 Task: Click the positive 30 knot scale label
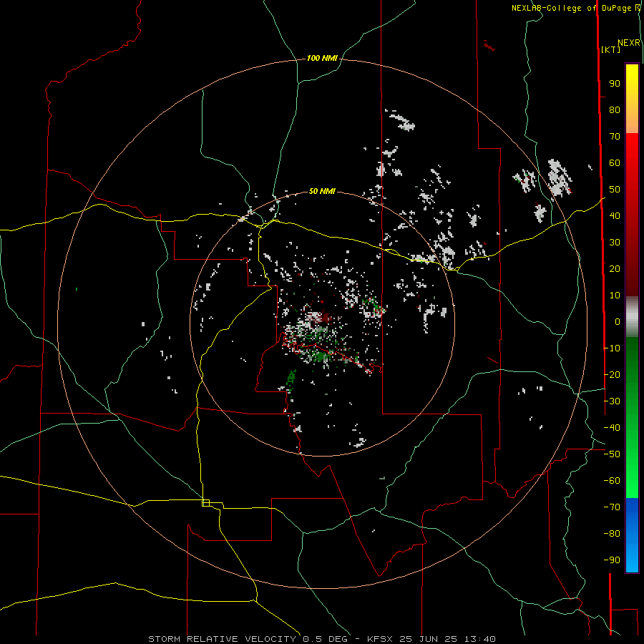coord(615,243)
